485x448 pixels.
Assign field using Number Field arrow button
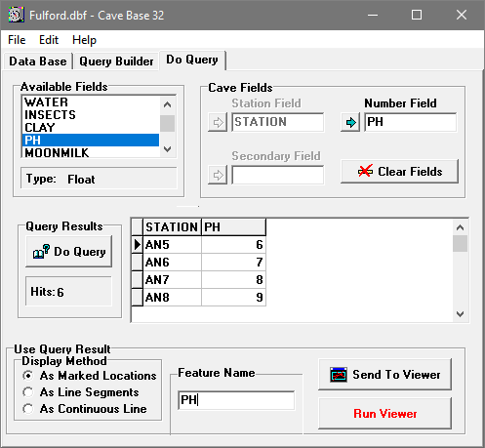pos(350,122)
